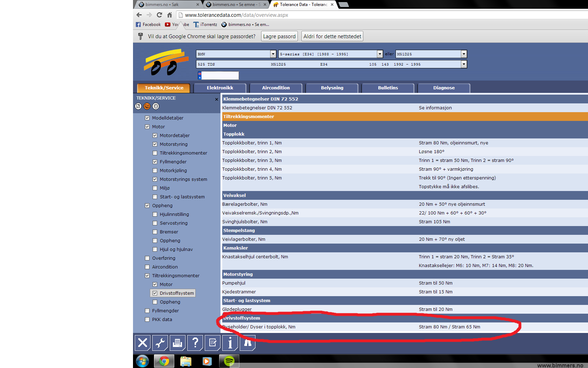The width and height of the screenshot is (588, 368).
Task: Click 'Stram 80 Nm / Stram 65 Nm' value
Action: tap(449, 327)
